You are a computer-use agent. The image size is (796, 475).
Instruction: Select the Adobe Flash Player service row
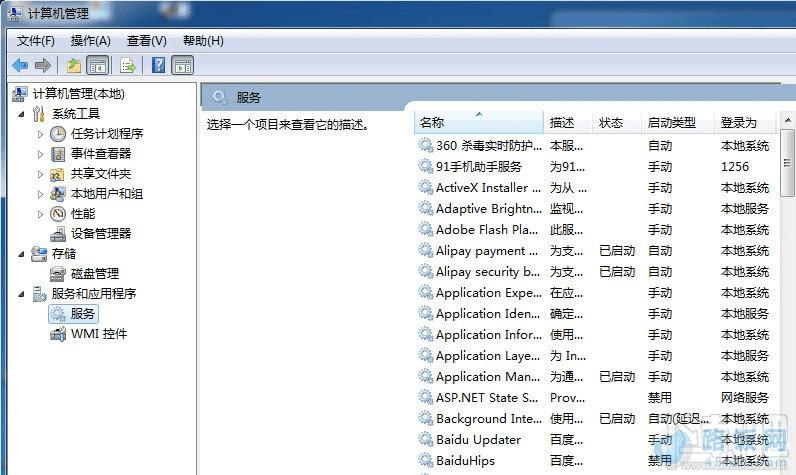click(x=595, y=229)
